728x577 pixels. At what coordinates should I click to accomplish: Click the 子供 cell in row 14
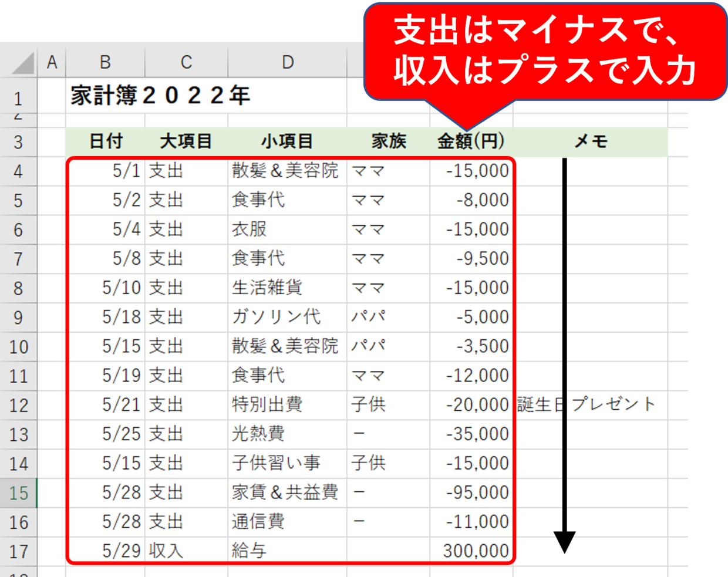388,464
